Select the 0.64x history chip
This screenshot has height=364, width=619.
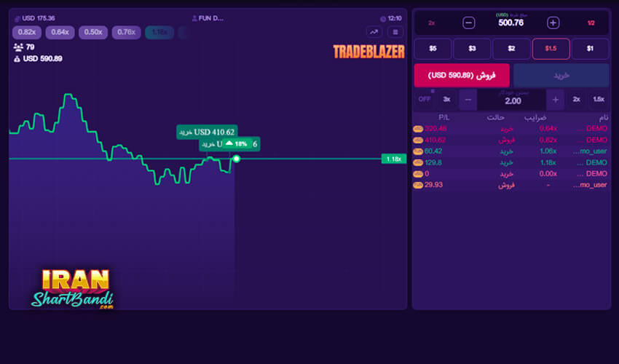tap(60, 32)
